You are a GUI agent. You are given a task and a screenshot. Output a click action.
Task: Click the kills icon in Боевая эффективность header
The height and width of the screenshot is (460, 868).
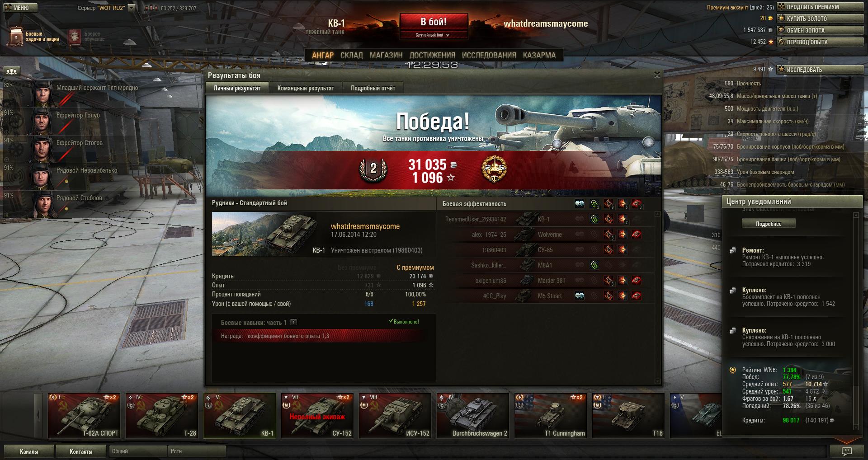click(637, 204)
